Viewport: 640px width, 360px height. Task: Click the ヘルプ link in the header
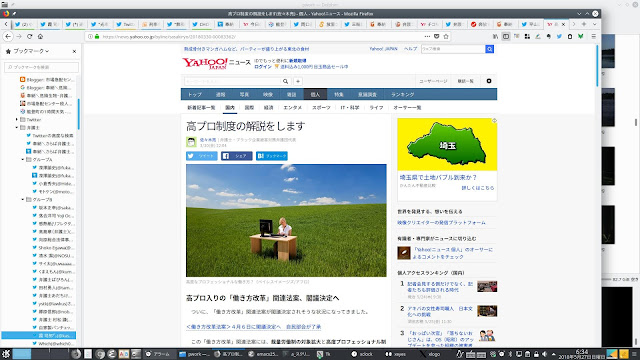coord(410,49)
